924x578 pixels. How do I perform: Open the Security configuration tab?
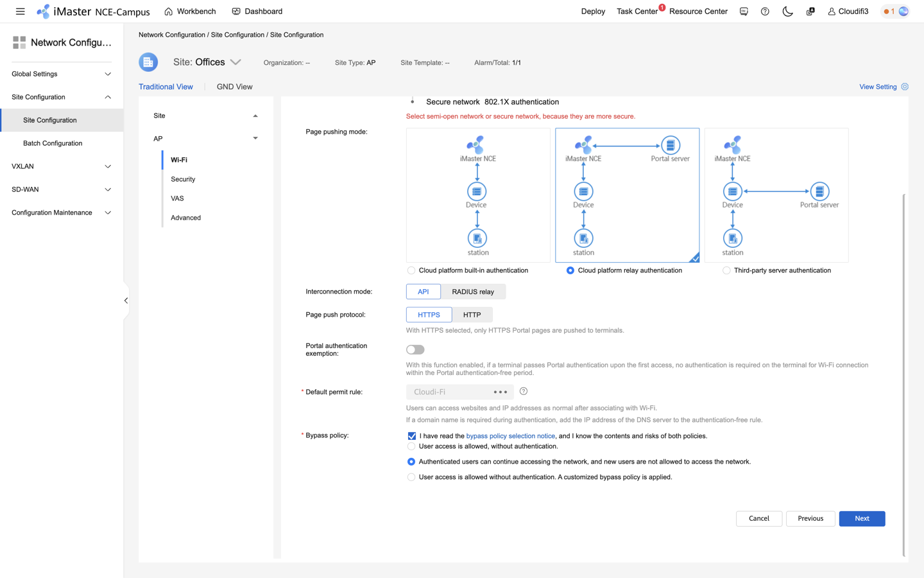(183, 179)
